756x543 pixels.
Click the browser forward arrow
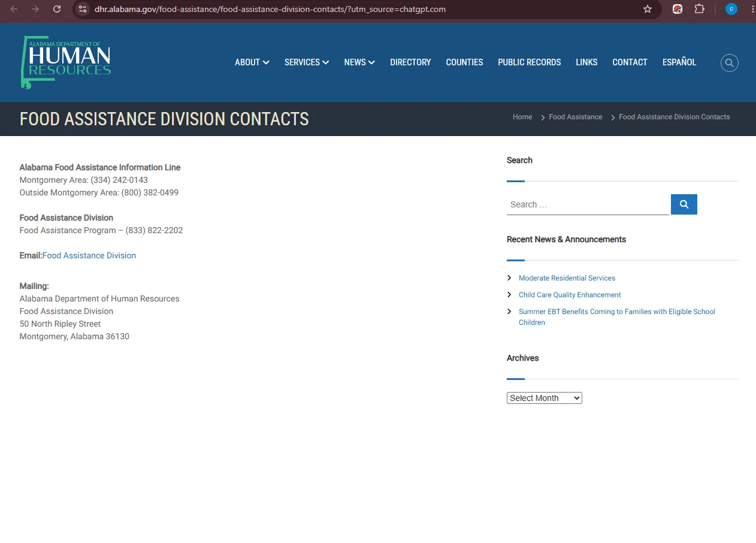click(35, 9)
